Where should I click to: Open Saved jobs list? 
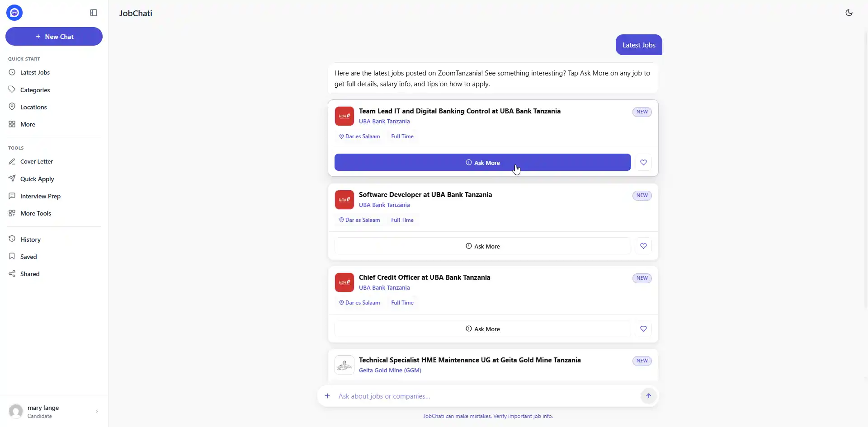pyautogui.click(x=54, y=257)
